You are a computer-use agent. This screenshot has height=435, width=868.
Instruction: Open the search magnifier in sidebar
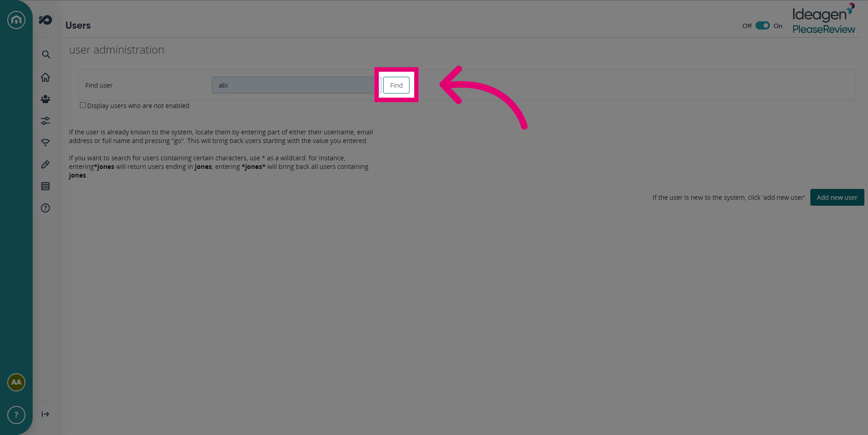(46, 54)
